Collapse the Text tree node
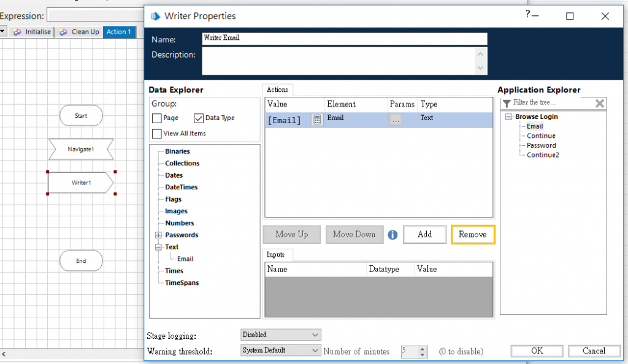The height and width of the screenshot is (364, 628). [x=159, y=247]
